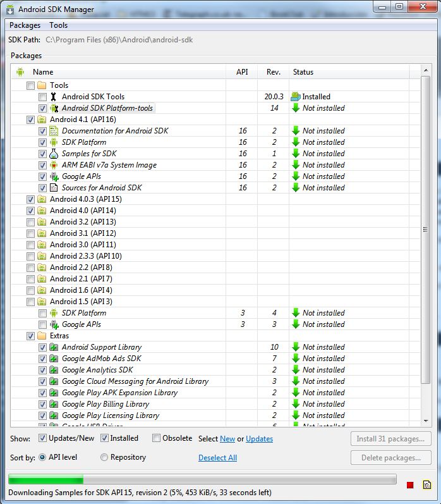
Task: Click the Deselect All link
Action: point(217,458)
